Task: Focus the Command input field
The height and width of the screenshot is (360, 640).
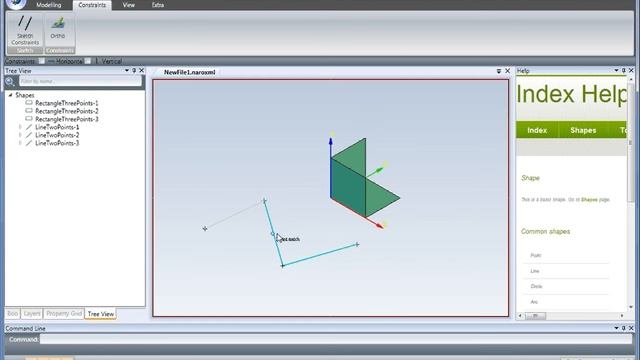Action: pyautogui.click(x=336, y=339)
